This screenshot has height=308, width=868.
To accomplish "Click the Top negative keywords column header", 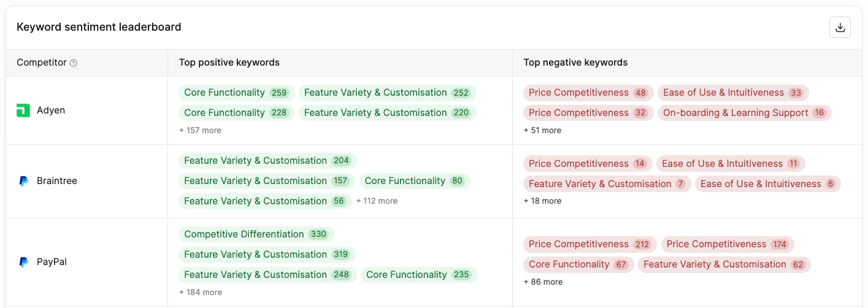I will (x=575, y=63).
